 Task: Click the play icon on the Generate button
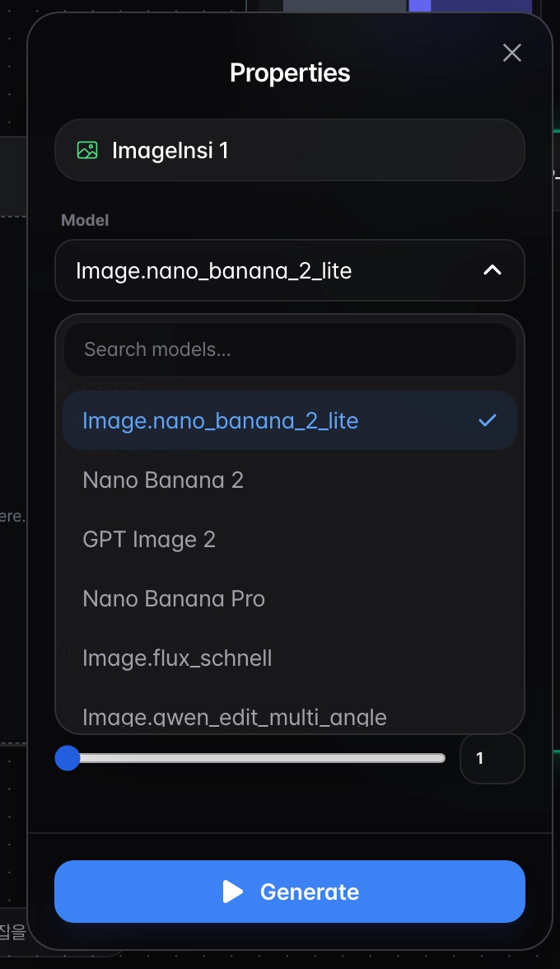233,892
